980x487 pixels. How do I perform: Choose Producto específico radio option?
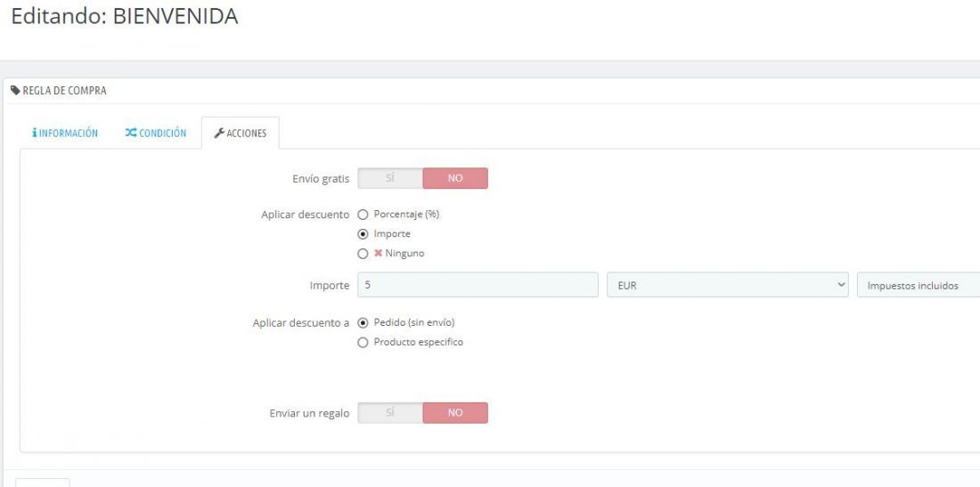tap(363, 343)
